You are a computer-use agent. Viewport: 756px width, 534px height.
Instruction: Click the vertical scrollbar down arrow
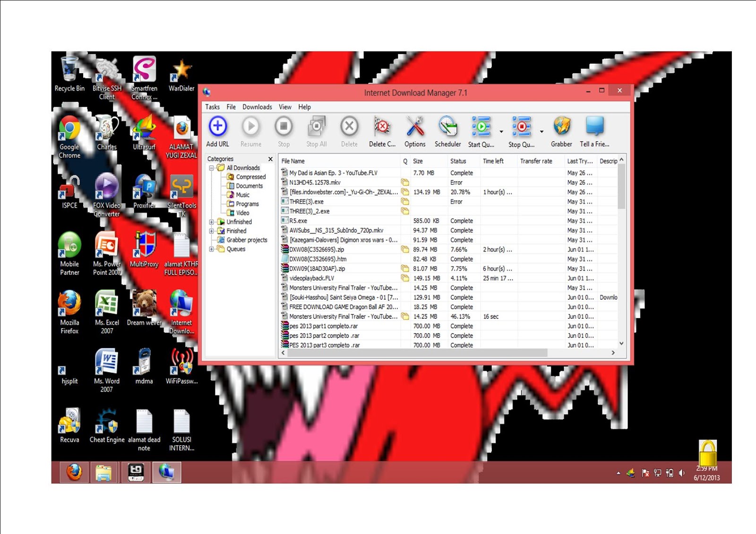621,344
